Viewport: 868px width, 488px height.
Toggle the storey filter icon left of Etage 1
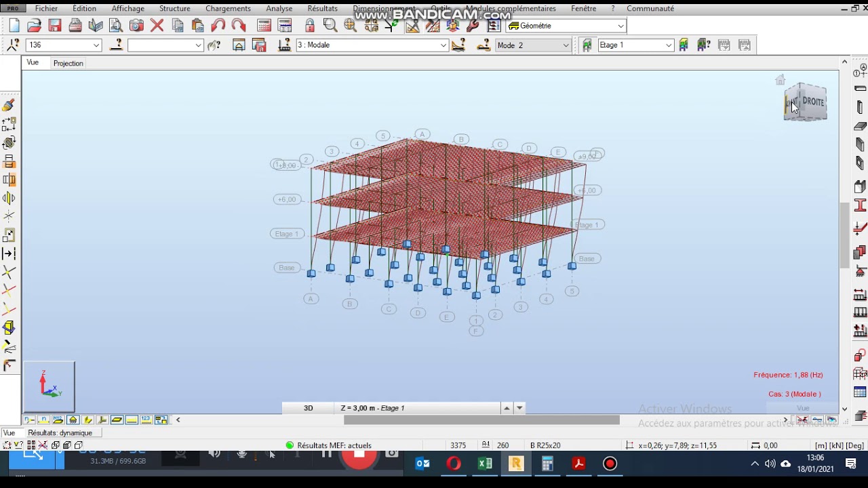[x=587, y=45]
